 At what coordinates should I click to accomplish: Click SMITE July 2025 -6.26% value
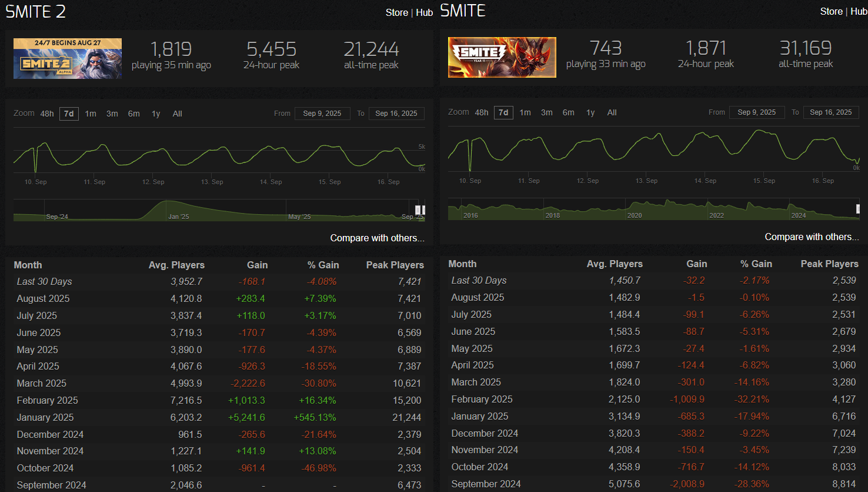pos(755,315)
